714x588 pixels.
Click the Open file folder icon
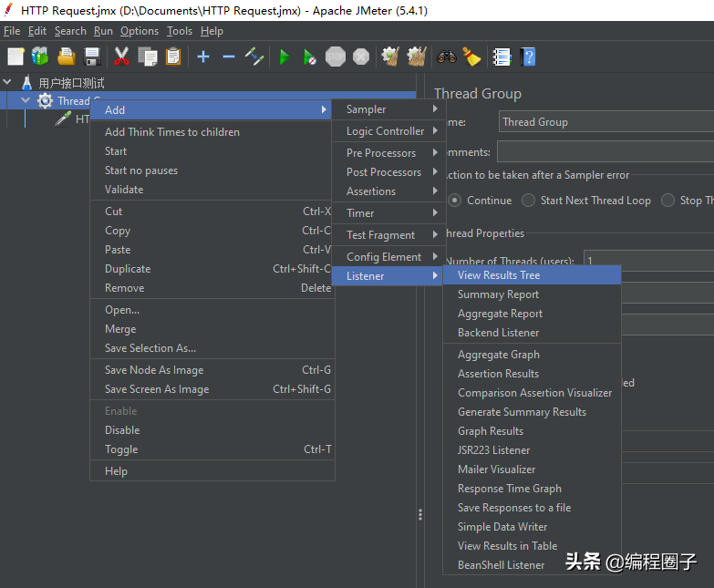(67, 57)
